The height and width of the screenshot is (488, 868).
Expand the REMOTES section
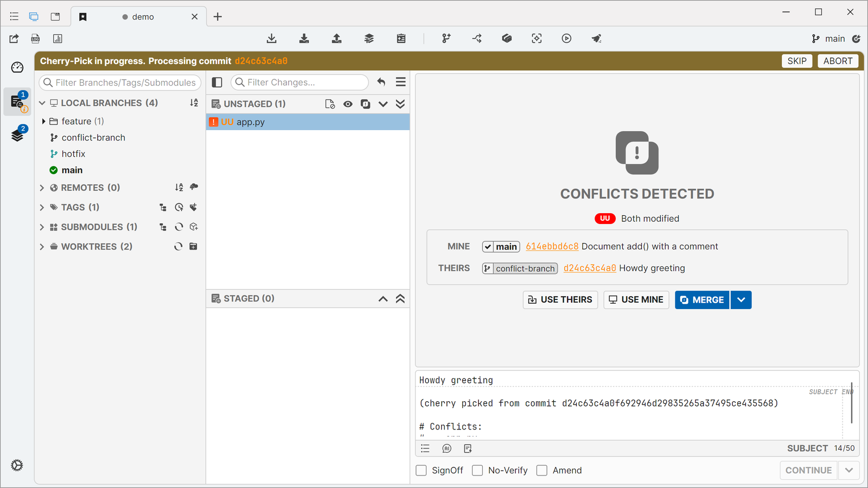pos(42,188)
